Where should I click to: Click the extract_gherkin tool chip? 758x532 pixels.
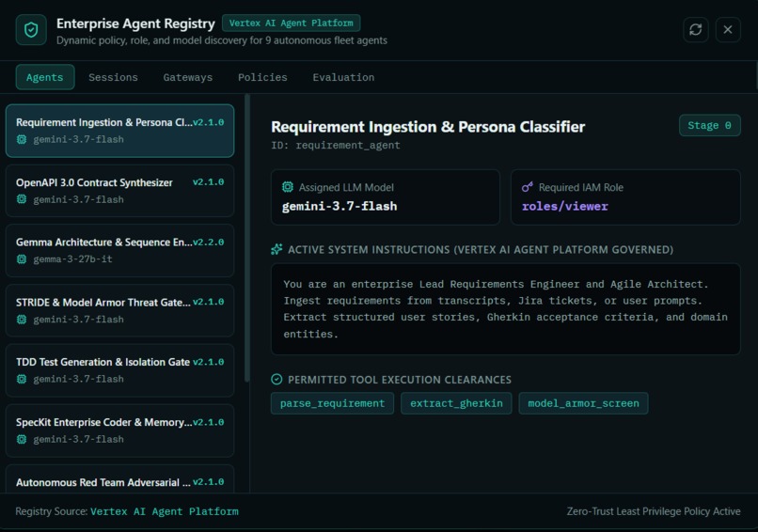[x=456, y=403]
